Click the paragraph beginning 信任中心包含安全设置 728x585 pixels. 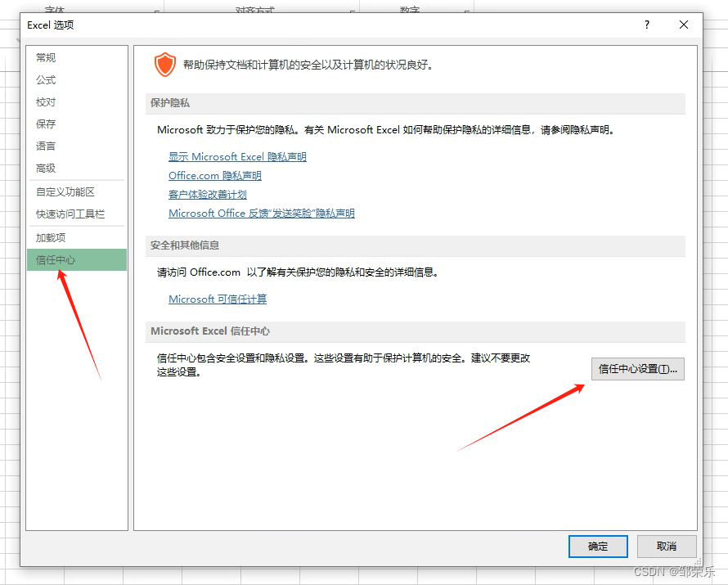point(343,365)
